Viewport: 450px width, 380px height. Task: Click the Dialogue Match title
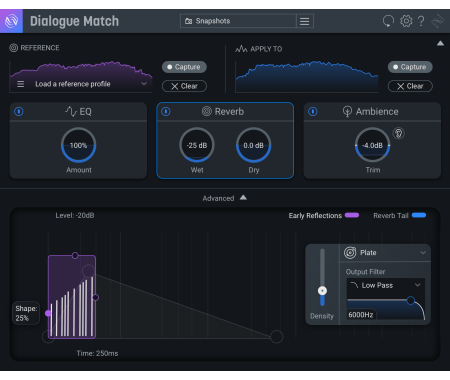pos(74,21)
